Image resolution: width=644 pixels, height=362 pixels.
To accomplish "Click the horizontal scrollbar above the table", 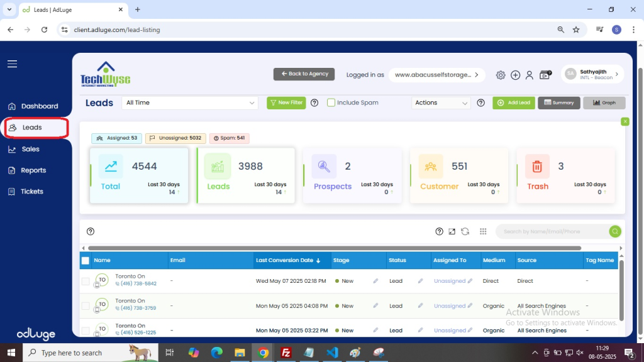I will click(333, 248).
